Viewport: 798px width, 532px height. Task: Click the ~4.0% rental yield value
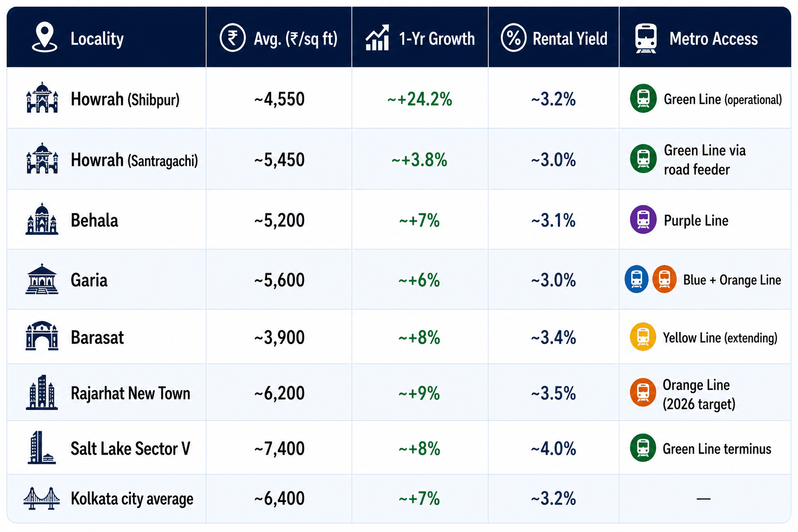[x=553, y=448]
